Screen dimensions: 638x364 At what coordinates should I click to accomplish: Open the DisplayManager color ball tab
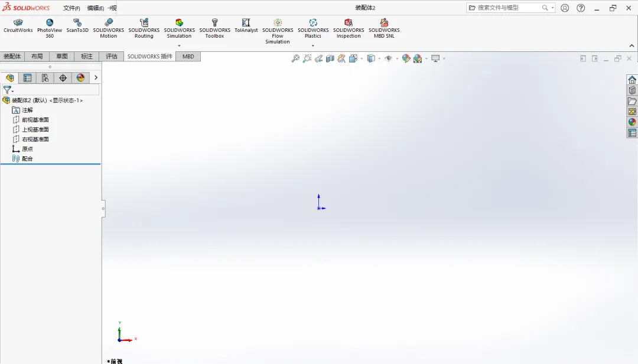click(x=80, y=78)
